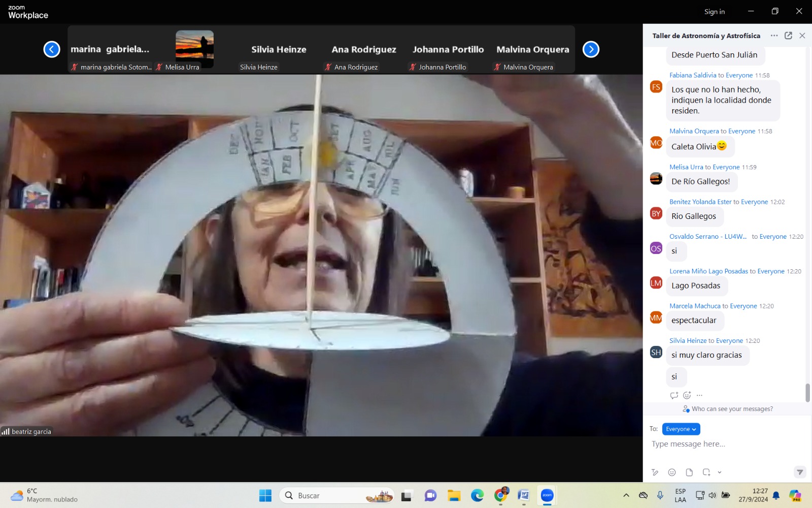Click FS avatar of Fabiana Saldivia

[656, 87]
